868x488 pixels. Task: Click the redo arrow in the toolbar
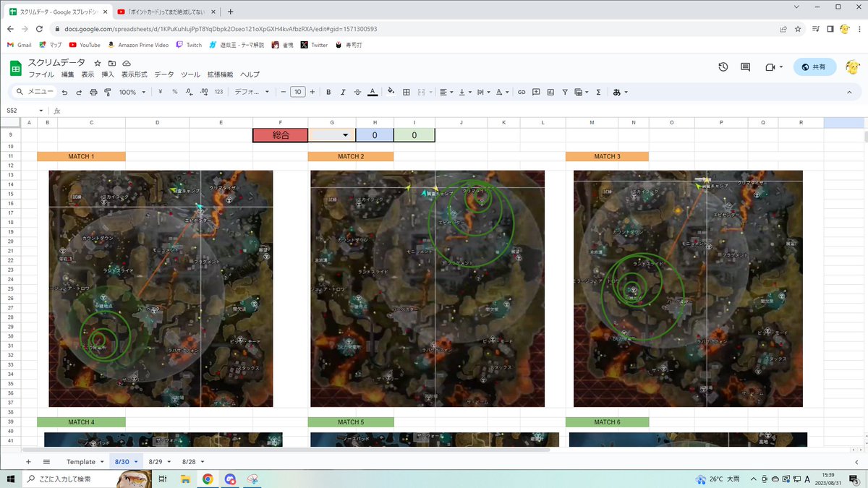point(79,93)
